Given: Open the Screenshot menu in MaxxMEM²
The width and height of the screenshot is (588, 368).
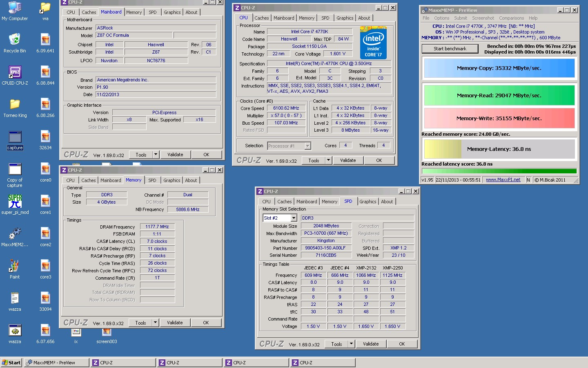Looking at the screenshot, I should 483,18.
